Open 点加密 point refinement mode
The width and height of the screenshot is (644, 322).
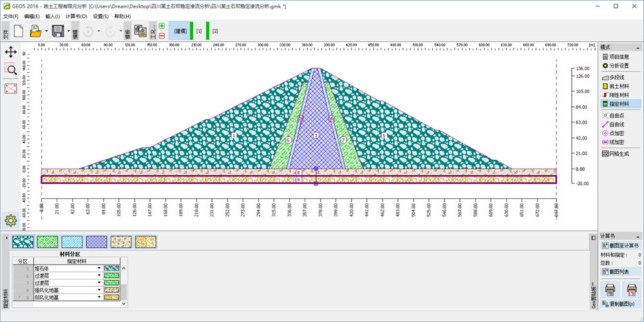(x=620, y=133)
